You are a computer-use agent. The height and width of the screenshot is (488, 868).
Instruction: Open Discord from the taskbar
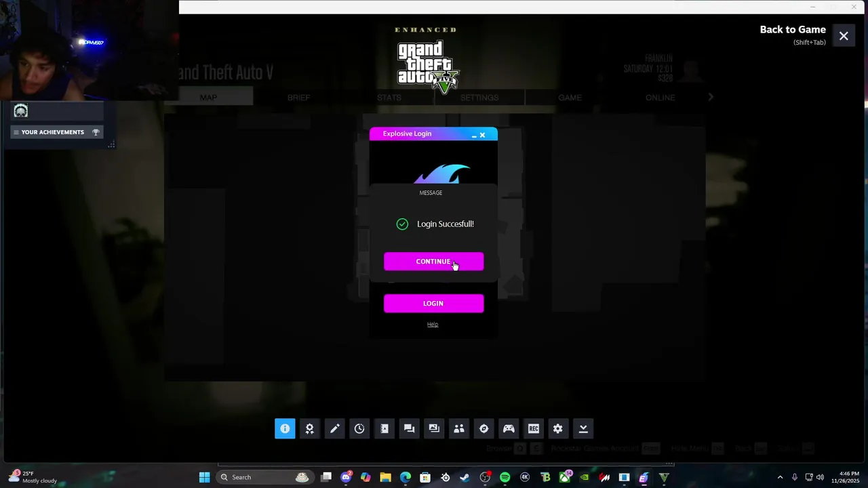[x=347, y=477]
